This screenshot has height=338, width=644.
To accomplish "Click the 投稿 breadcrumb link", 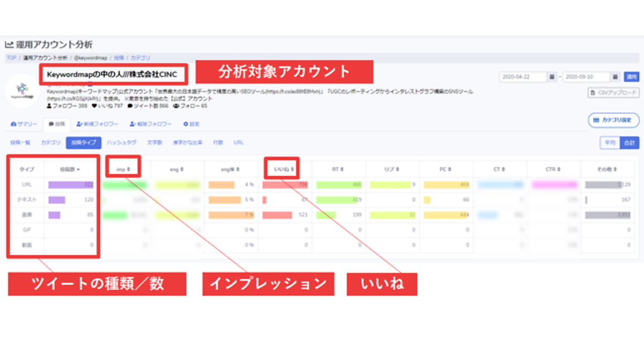I will (x=118, y=57).
